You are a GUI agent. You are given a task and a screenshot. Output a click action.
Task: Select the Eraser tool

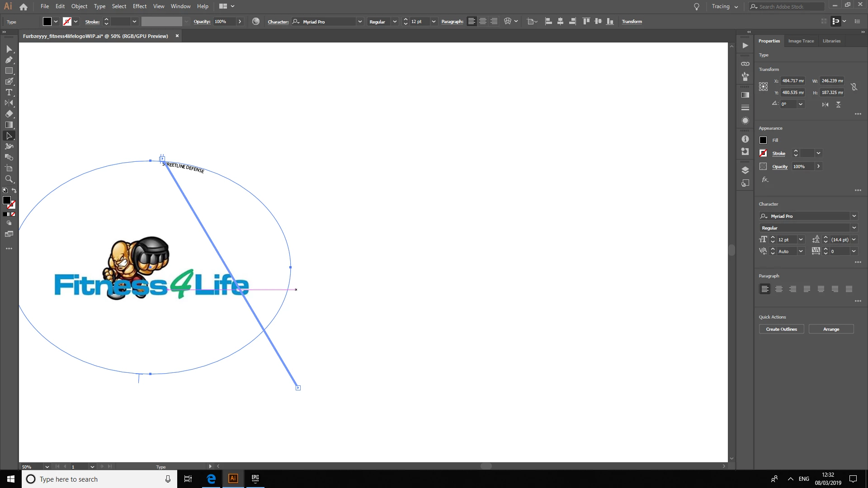click(x=9, y=114)
